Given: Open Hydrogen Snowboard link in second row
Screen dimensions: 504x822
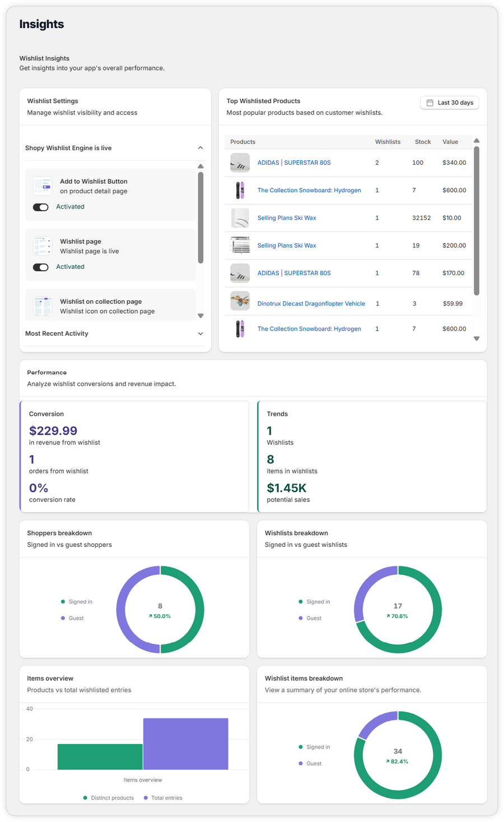Looking at the screenshot, I should pos(309,190).
